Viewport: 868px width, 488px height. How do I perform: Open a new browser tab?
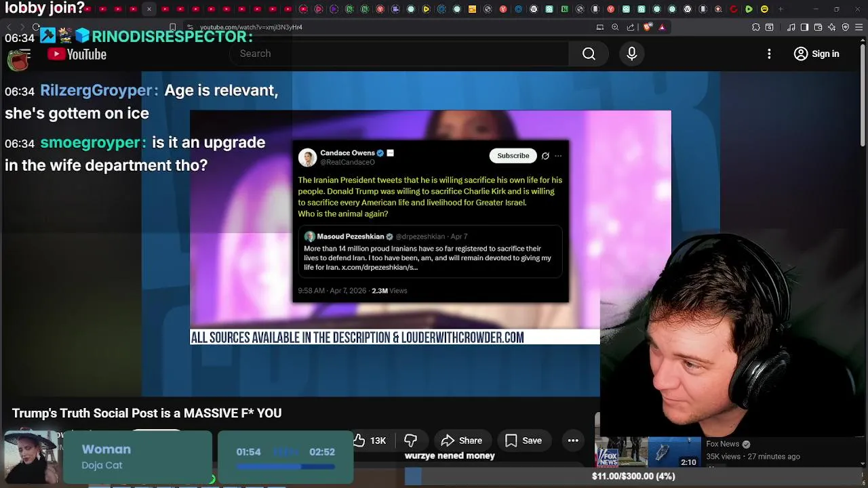point(781,9)
